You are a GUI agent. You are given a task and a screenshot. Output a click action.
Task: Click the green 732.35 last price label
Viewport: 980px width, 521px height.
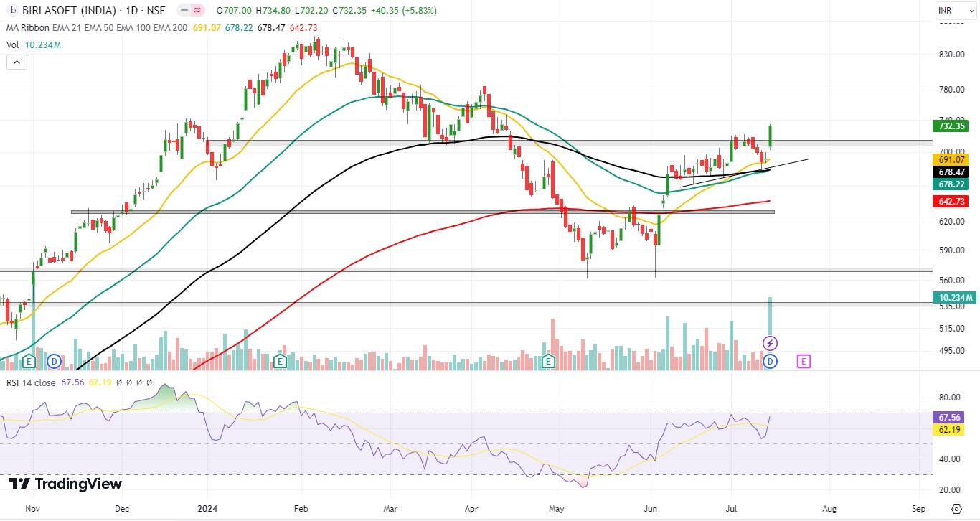click(x=953, y=126)
